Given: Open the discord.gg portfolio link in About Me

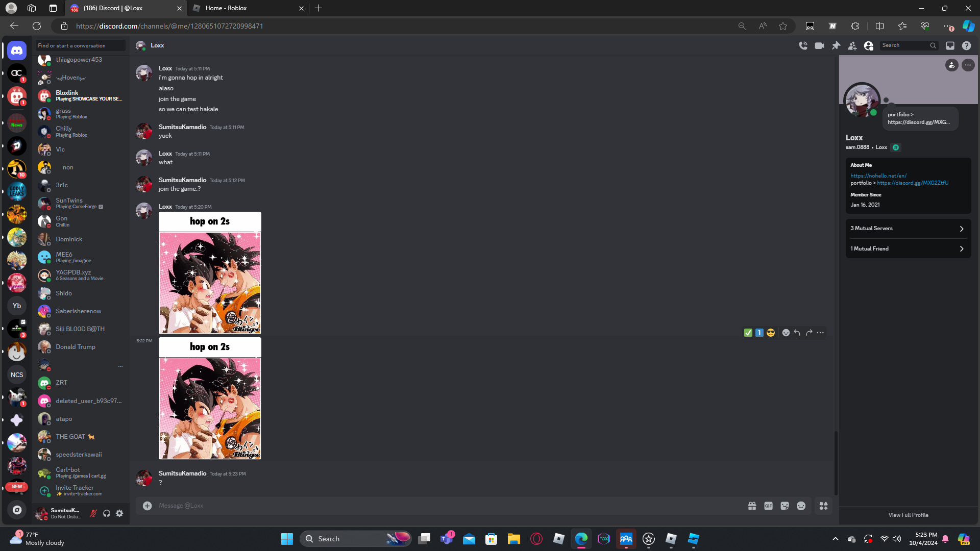Looking at the screenshot, I should coord(913,183).
